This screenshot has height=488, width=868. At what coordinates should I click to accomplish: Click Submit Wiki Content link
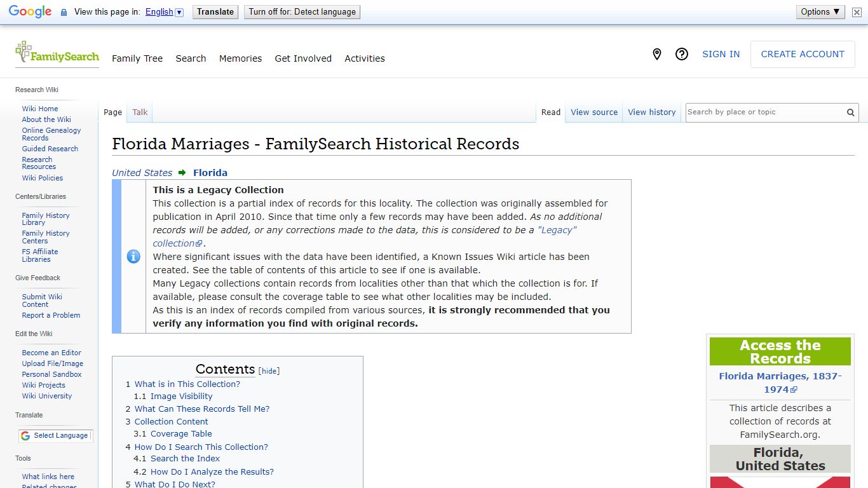coord(42,301)
